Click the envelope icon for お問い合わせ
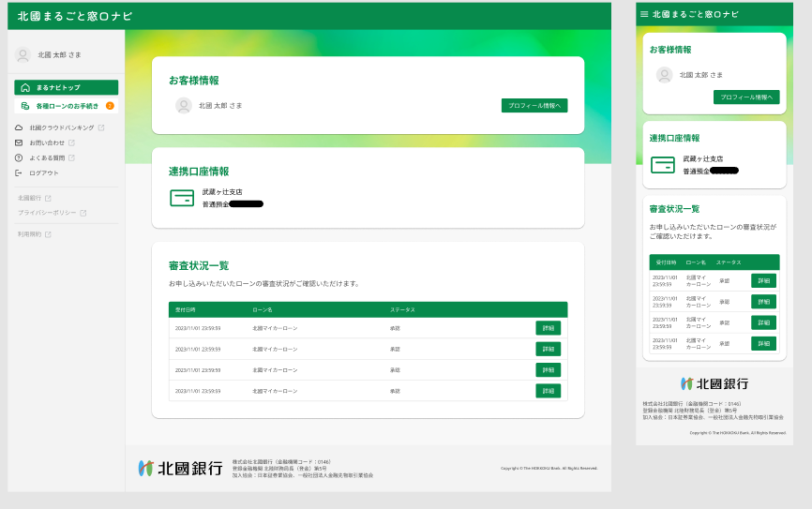The width and height of the screenshot is (812, 509). click(19, 142)
